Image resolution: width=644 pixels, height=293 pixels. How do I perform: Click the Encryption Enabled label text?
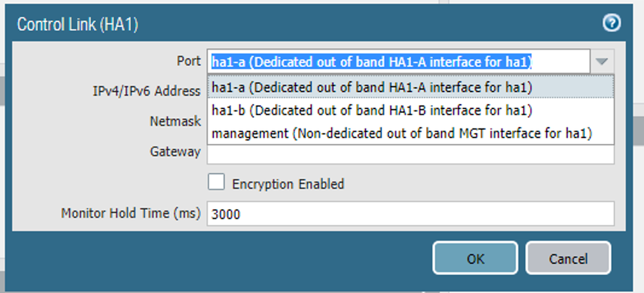[x=288, y=184]
